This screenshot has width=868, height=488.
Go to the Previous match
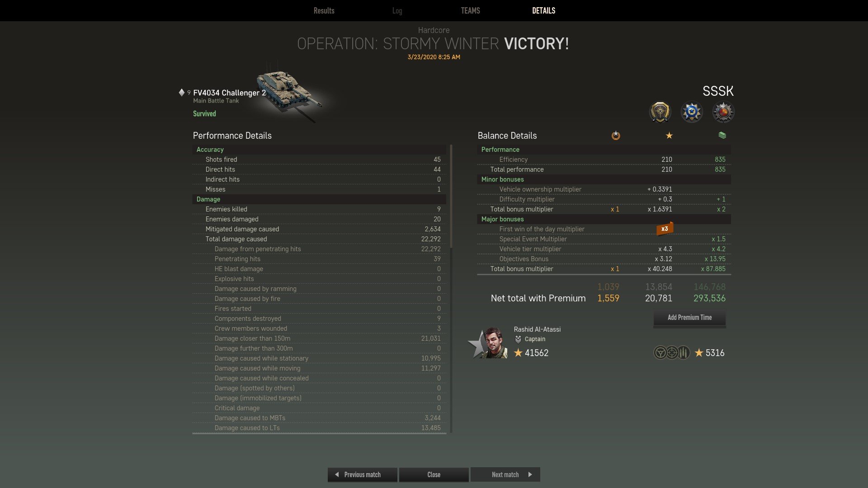pos(362,474)
